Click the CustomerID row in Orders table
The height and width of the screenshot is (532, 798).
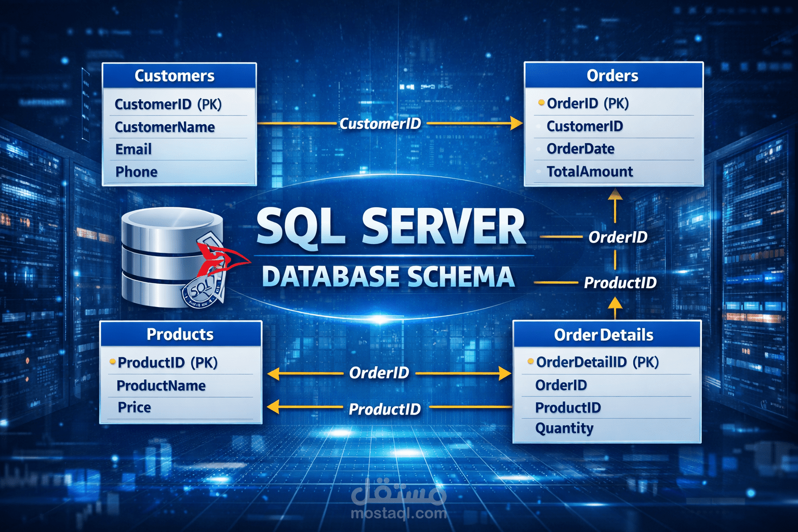click(614, 126)
